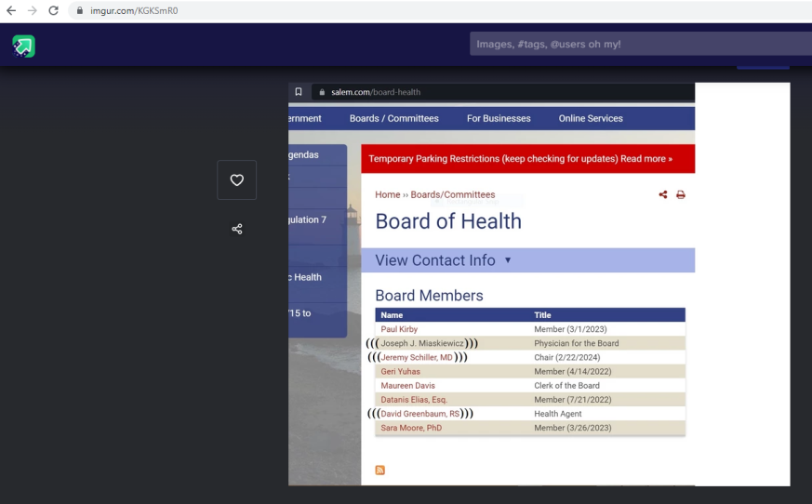
Task: Open the David Greenbaum, RS link
Action: pos(420,414)
